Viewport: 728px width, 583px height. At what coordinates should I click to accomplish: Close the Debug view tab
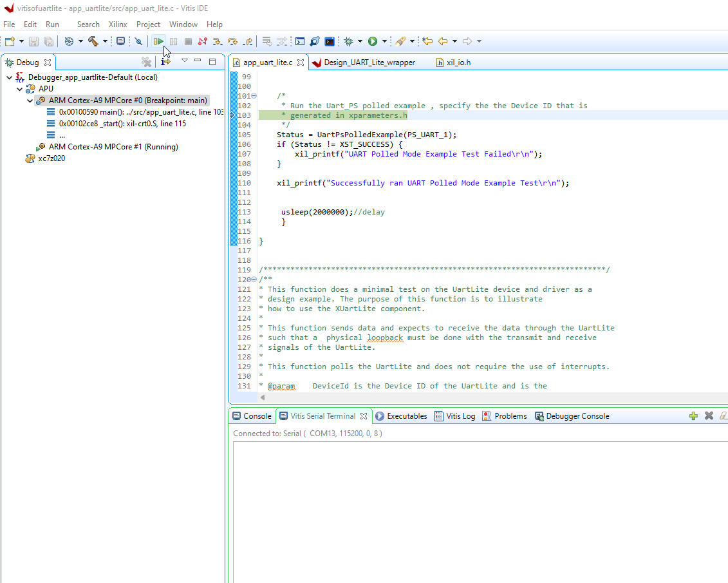(x=48, y=62)
